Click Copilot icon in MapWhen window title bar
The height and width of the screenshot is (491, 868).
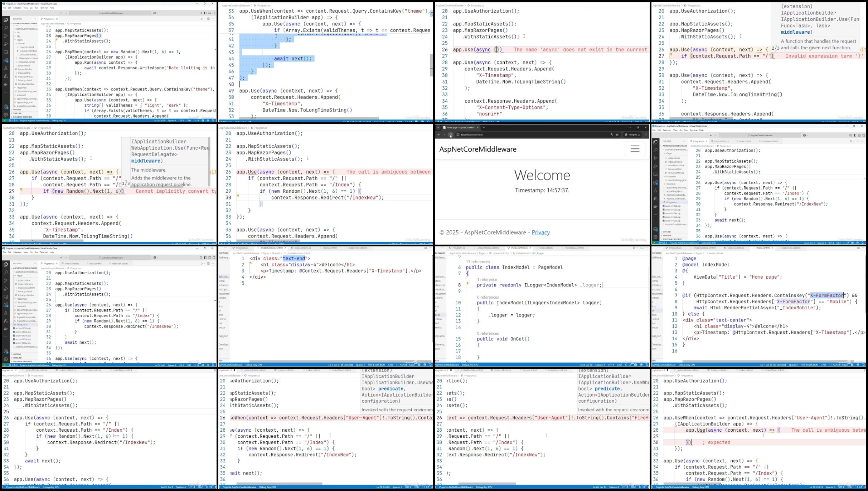[155, 13]
